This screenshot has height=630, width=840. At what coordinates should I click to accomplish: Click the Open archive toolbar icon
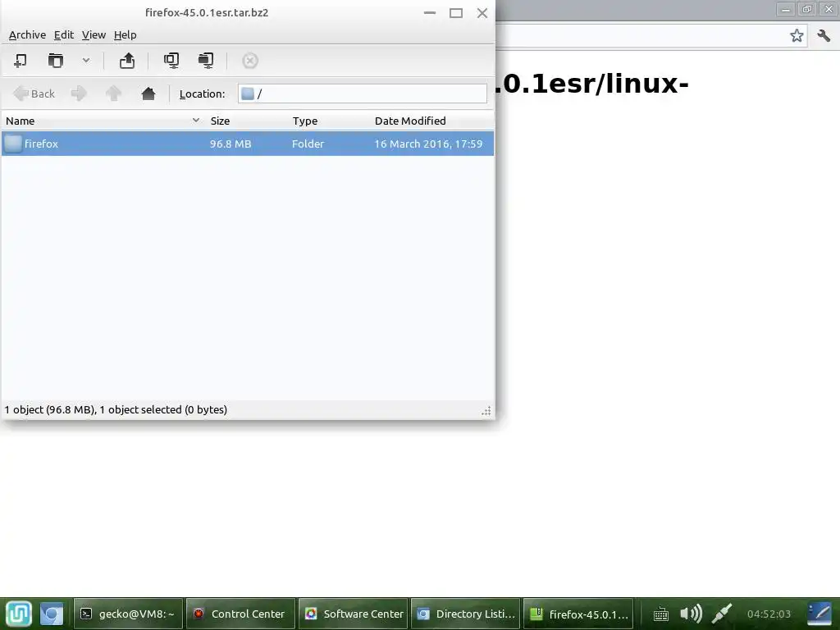click(56, 61)
